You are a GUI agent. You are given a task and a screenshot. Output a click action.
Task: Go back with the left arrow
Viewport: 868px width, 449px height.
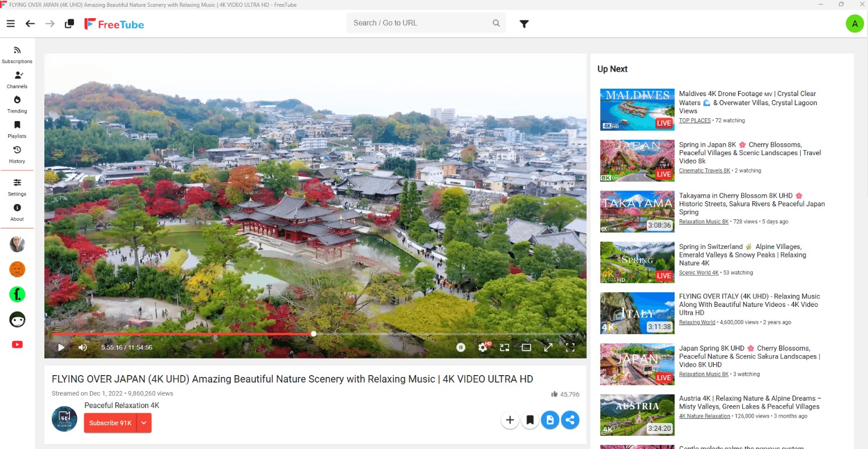point(30,24)
